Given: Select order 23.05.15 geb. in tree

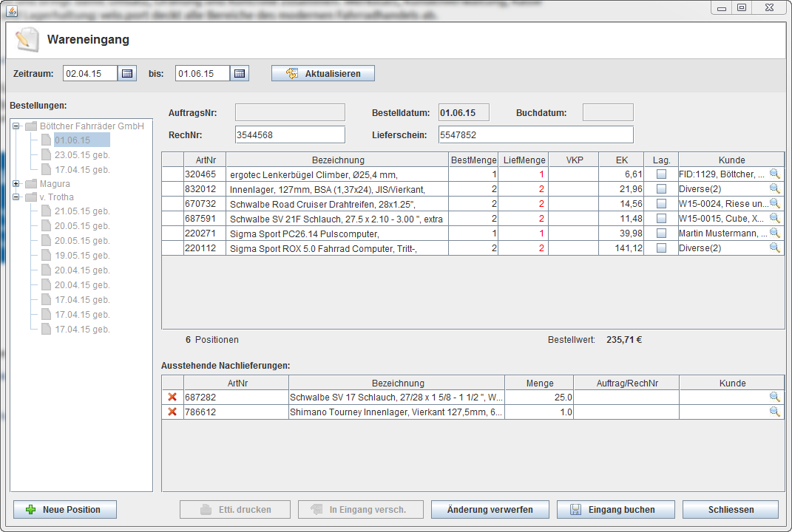Looking at the screenshot, I should [x=81, y=155].
